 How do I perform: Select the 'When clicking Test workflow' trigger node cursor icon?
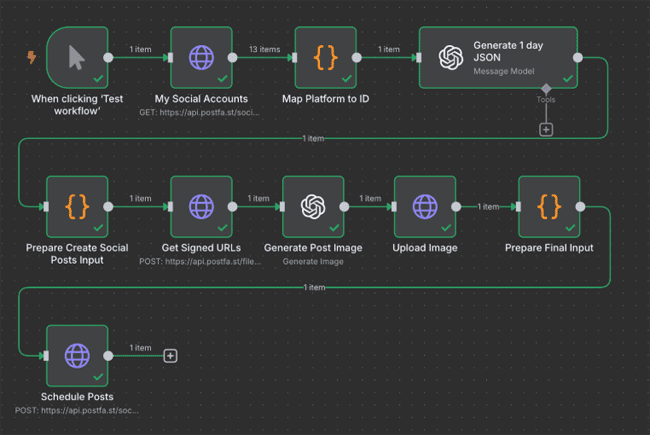coord(76,57)
